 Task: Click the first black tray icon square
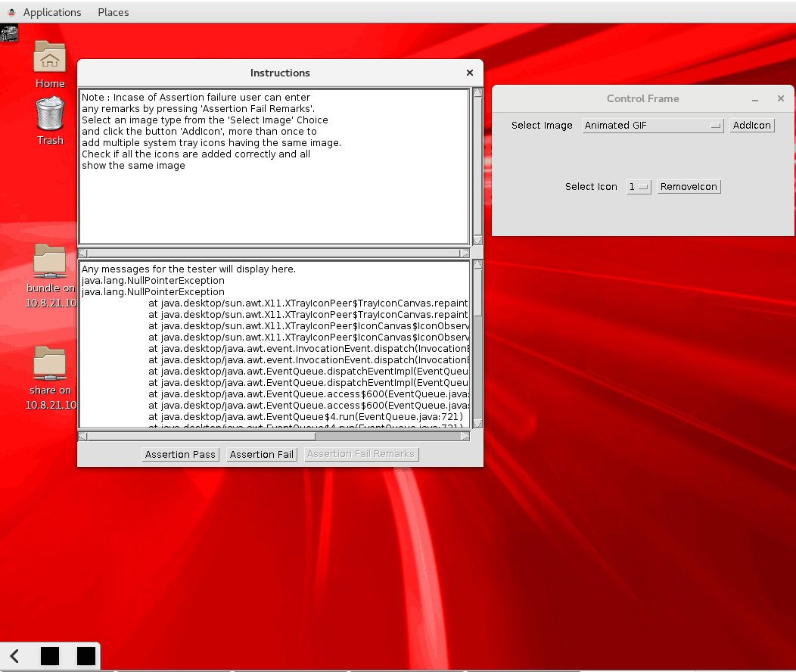click(x=50, y=656)
